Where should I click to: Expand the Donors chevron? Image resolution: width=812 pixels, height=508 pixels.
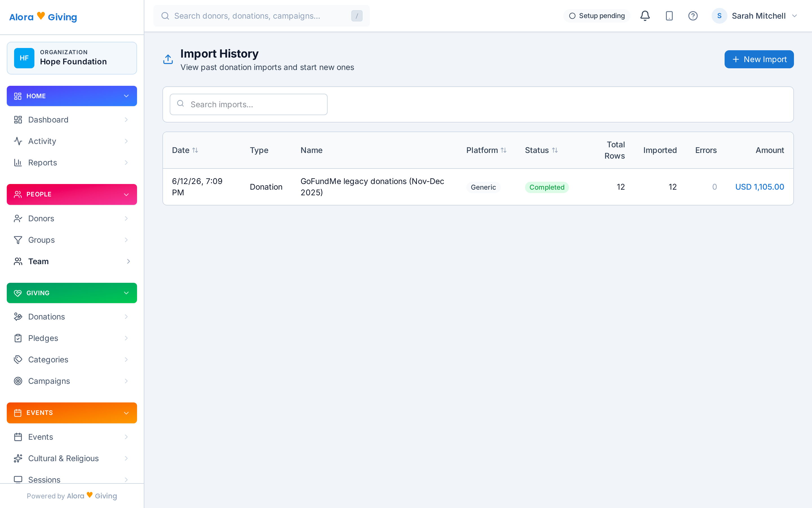click(x=126, y=218)
